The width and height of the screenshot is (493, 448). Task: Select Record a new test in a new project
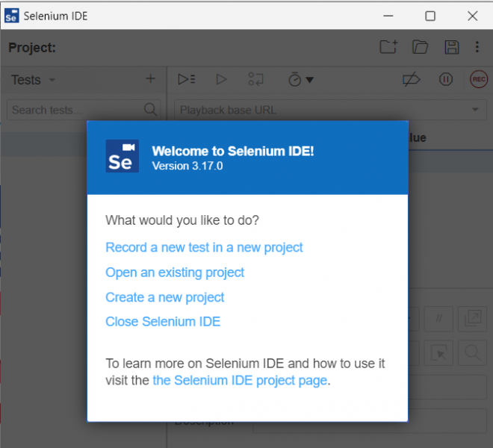click(x=204, y=247)
